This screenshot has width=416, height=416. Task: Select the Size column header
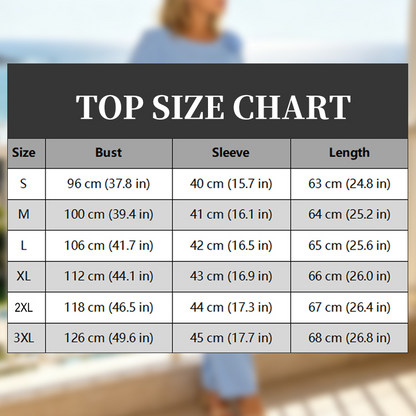pos(23,153)
